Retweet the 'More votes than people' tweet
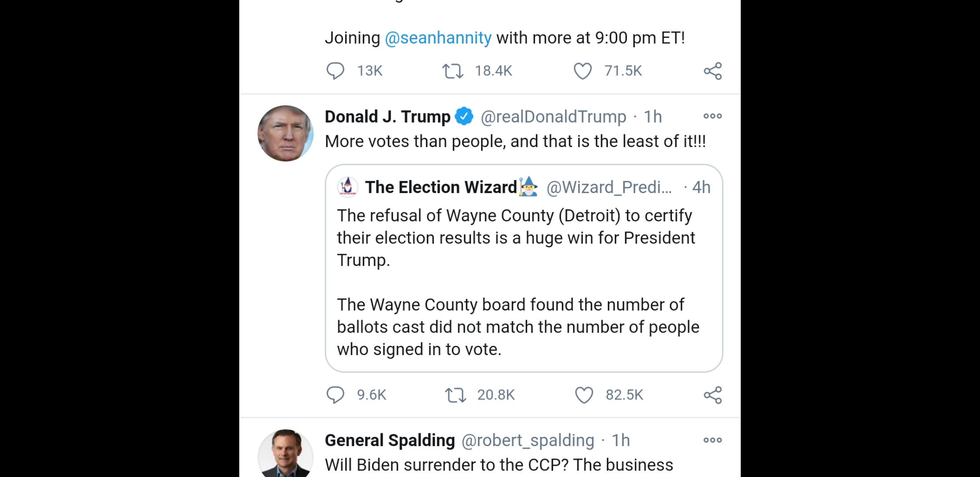980x477 pixels. click(x=455, y=395)
